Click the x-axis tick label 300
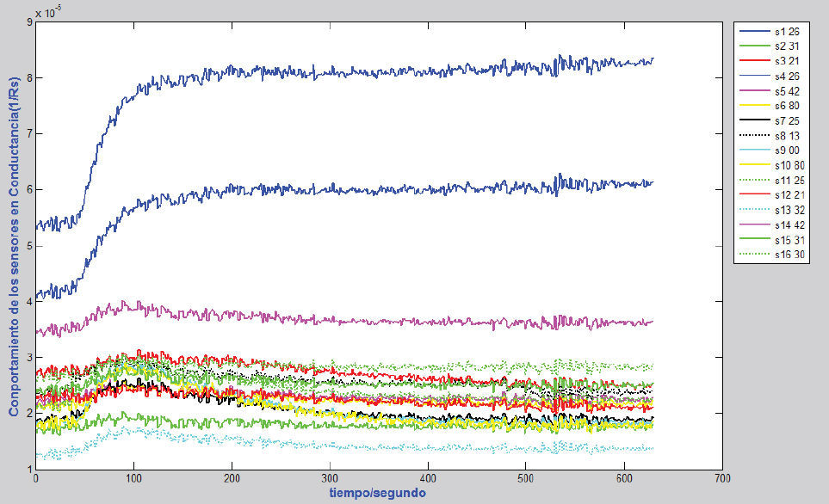 tap(329, 478)
